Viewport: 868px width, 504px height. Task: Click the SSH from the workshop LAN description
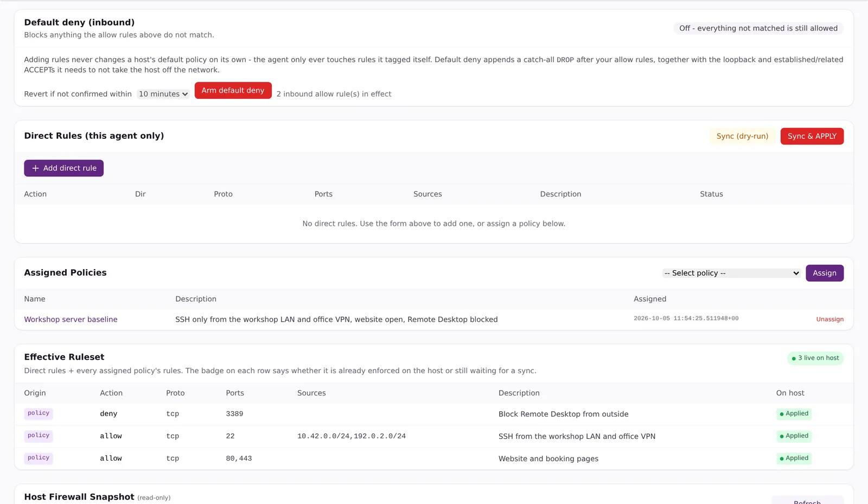point(577,436)
